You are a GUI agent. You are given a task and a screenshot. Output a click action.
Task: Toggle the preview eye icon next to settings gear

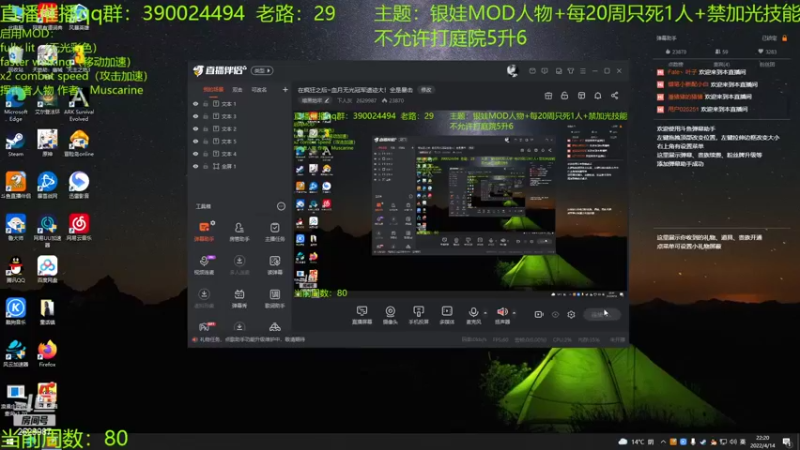(x=555, y=314)
